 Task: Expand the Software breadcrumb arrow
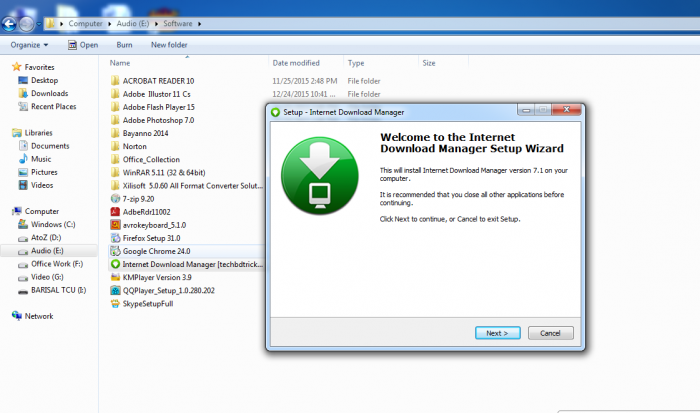coord(199,24)
